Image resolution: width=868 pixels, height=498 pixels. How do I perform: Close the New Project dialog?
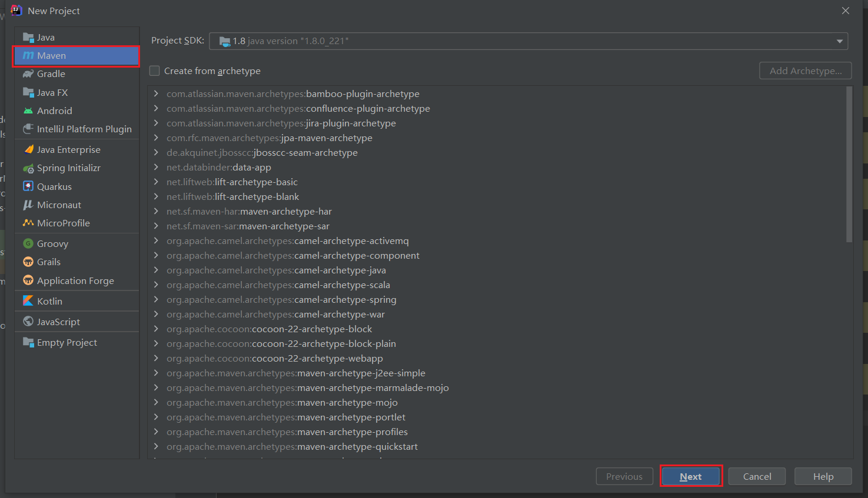846,11
